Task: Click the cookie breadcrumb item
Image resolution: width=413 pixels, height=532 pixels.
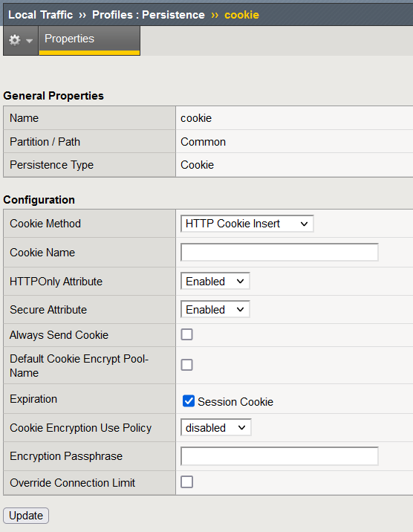Action: (241, 15)
